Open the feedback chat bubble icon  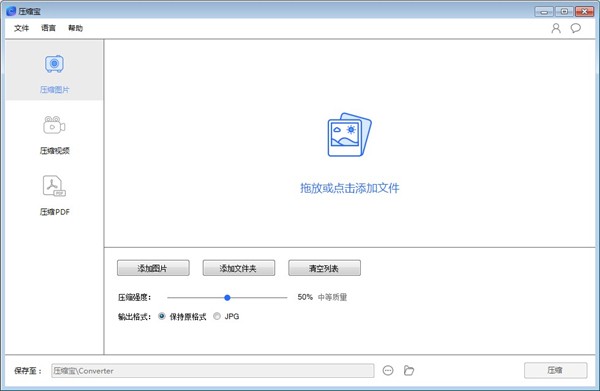coord(576,28)
